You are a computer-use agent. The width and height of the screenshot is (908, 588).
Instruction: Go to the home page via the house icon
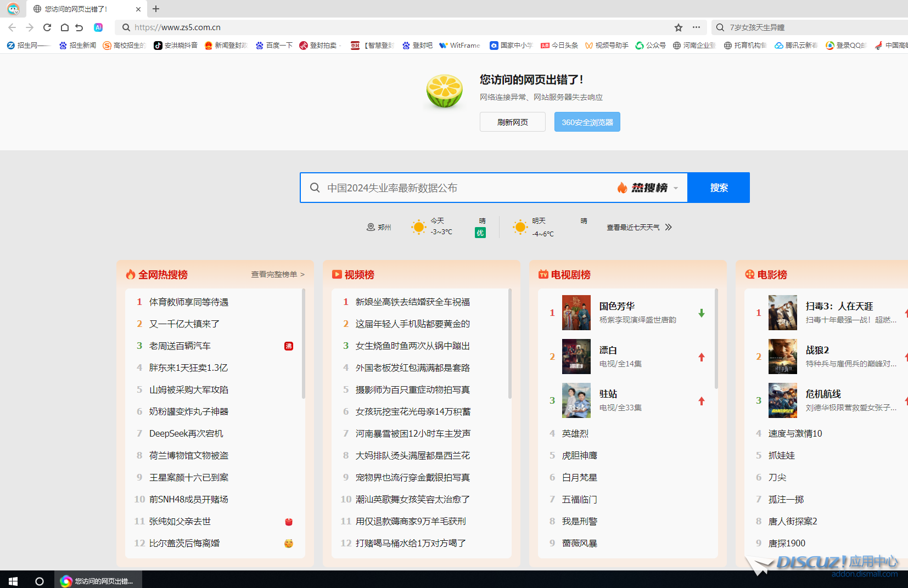64,27
